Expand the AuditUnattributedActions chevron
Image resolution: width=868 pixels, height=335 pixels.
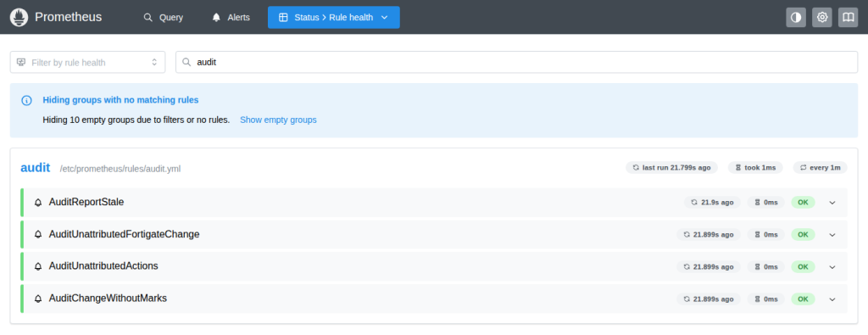832,267
